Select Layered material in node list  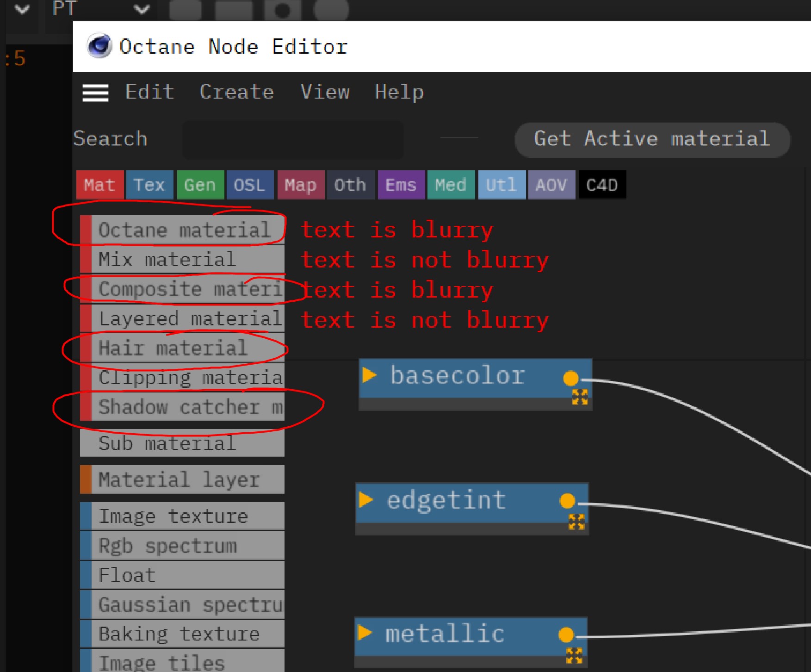click(182, 318)
